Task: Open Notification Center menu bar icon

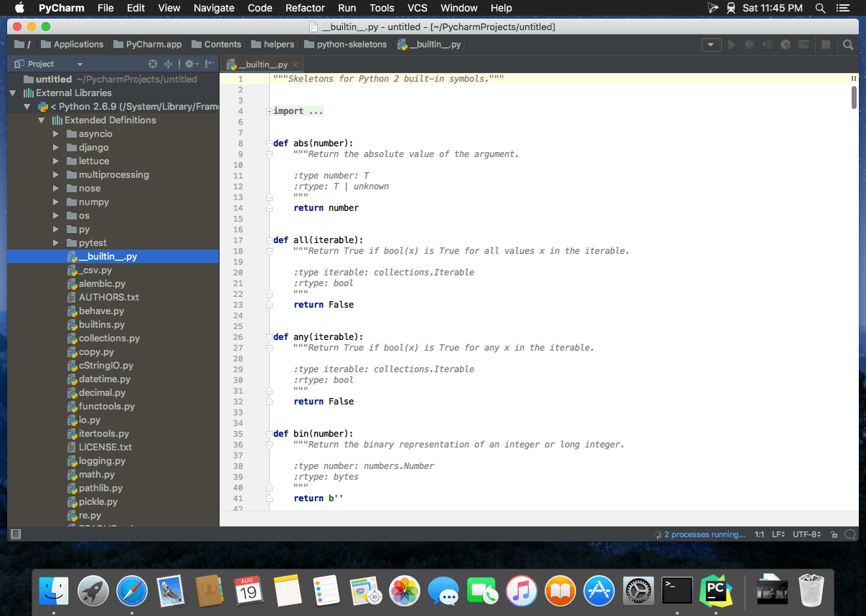Action: click(x=844, y=8)
